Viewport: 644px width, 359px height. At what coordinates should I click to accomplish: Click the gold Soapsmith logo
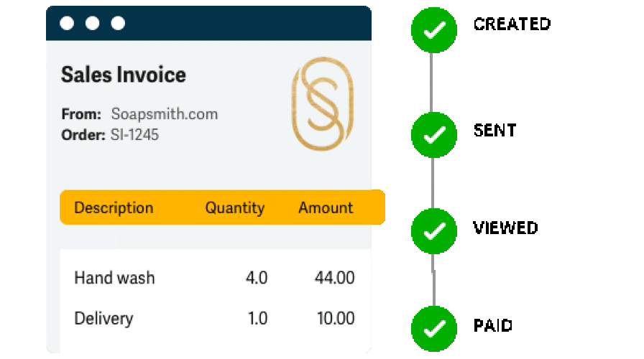[x=323, y=104]
